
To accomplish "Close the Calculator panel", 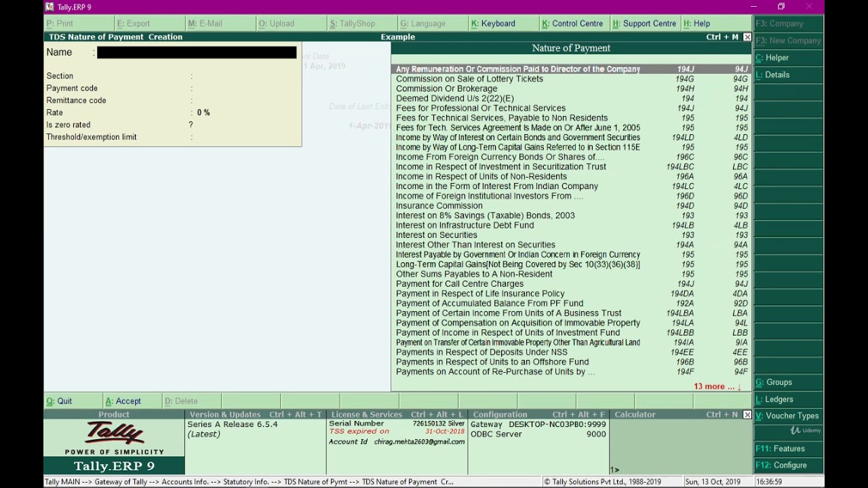I will [747, 415].
